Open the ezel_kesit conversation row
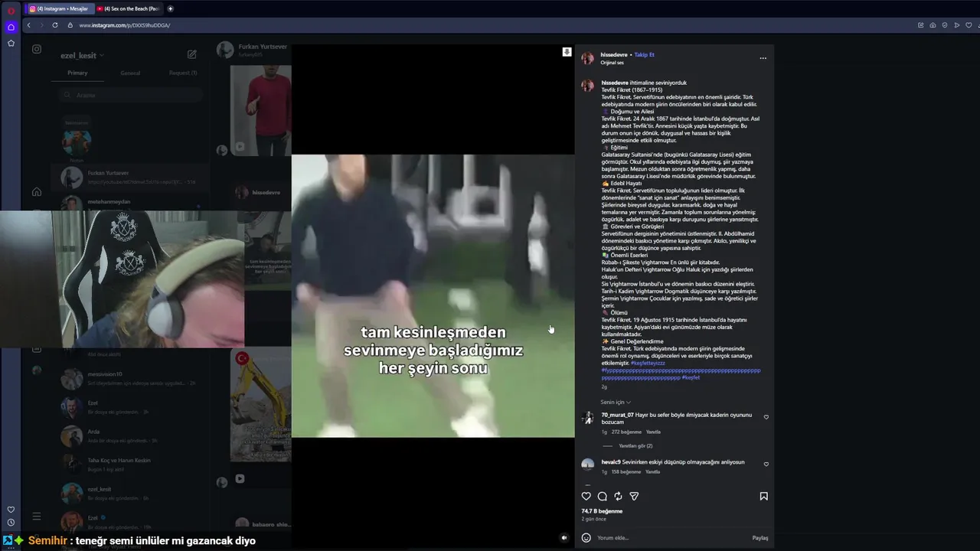Screen dimensions: 980x551 coord(130,493)
